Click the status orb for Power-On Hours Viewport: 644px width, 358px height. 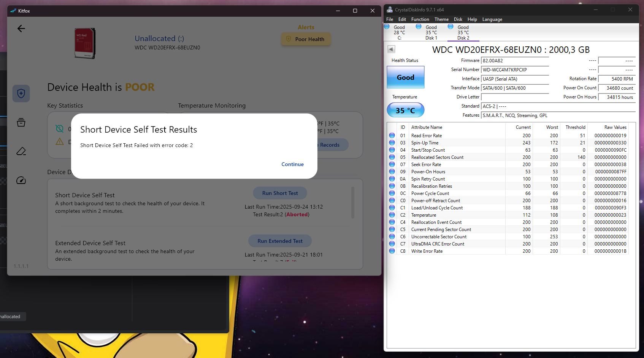pyautogui.click(x=392, y=171)
